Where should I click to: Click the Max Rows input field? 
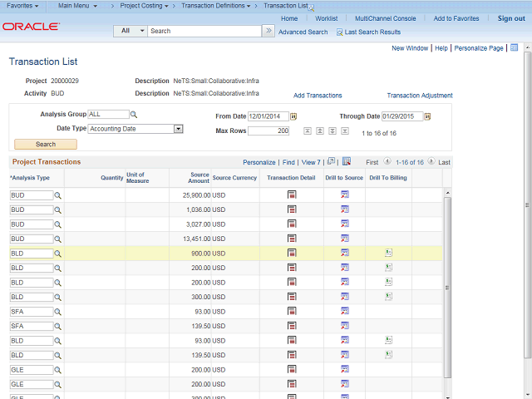[x=268, y=131]
